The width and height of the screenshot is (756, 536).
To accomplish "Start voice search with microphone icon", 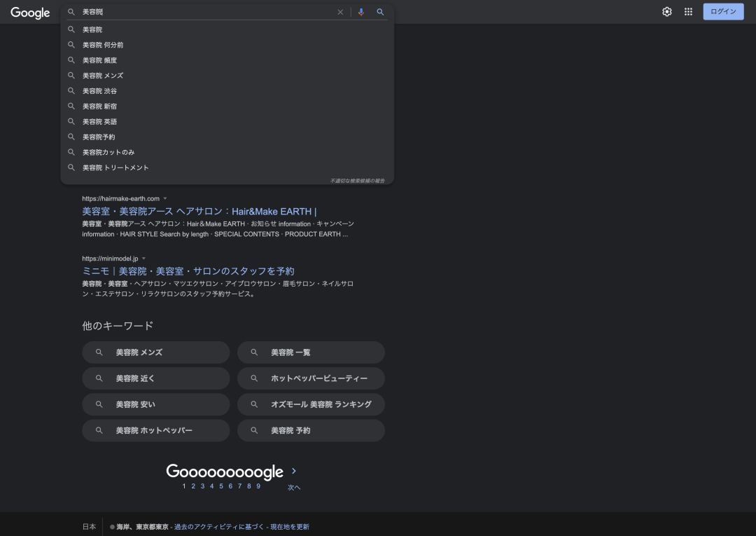I will (361, 12).
